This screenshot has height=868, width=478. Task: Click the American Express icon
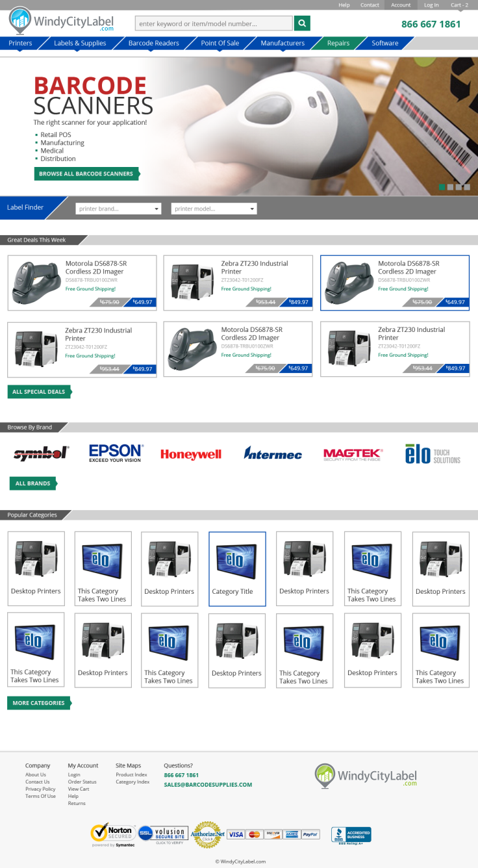click(292, 834)
